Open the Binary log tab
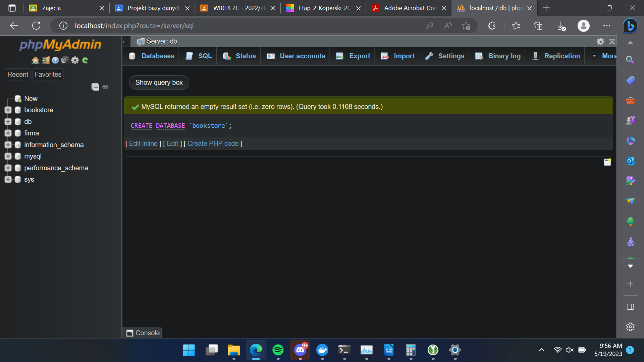Image resolution: width=644 pixels, height=362 pixels. [x=498, y=56]
